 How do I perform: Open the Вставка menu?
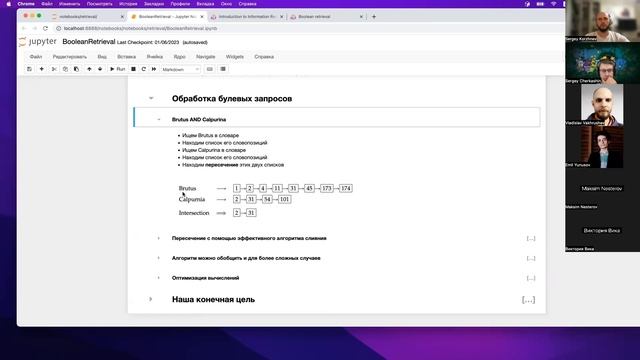(x=127, y=57)
